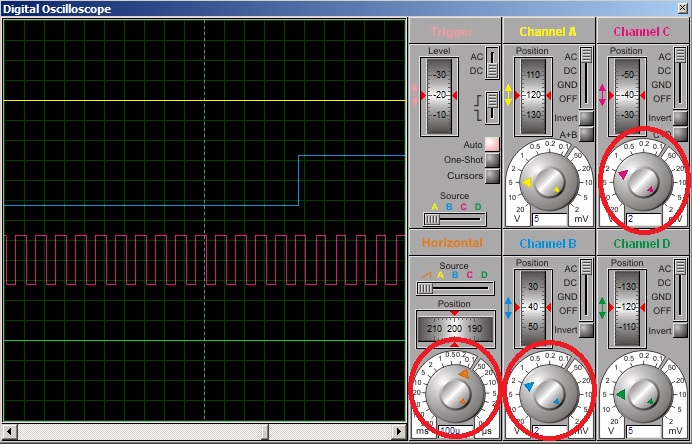Click Channel A voltage value field
Viewport: 692px width, 444px height.
point(549,219)
